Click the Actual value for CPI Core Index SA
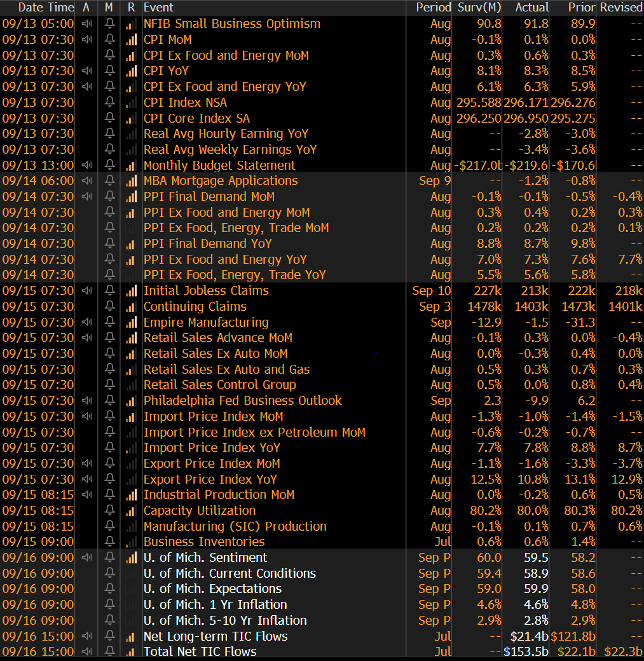Image resolution: width=644 pixels, height=661 pixels. 526,118
